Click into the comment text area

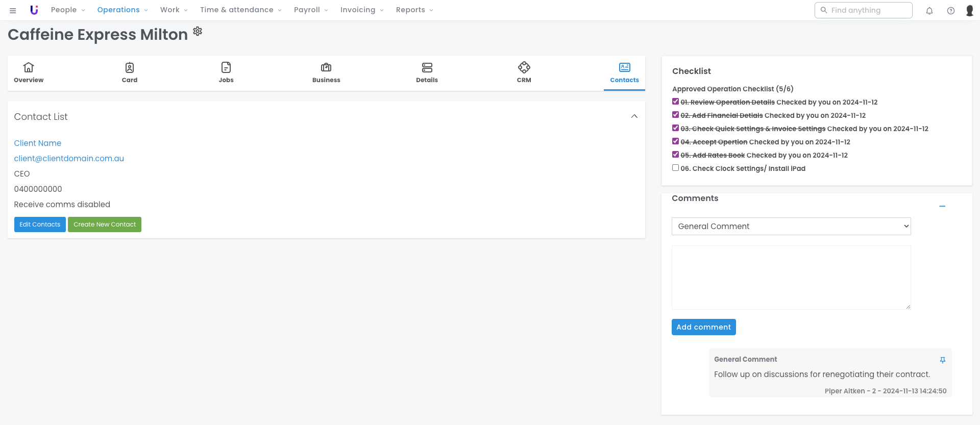point(791,277)
